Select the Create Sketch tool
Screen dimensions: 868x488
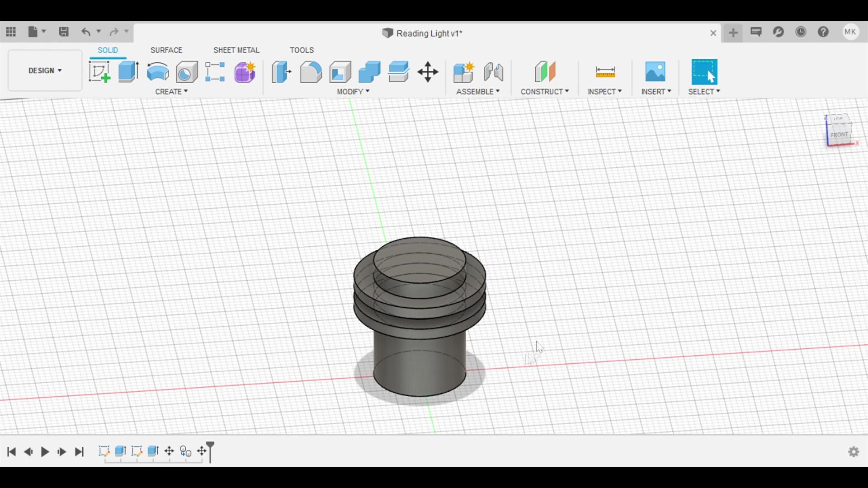point(99,72)
